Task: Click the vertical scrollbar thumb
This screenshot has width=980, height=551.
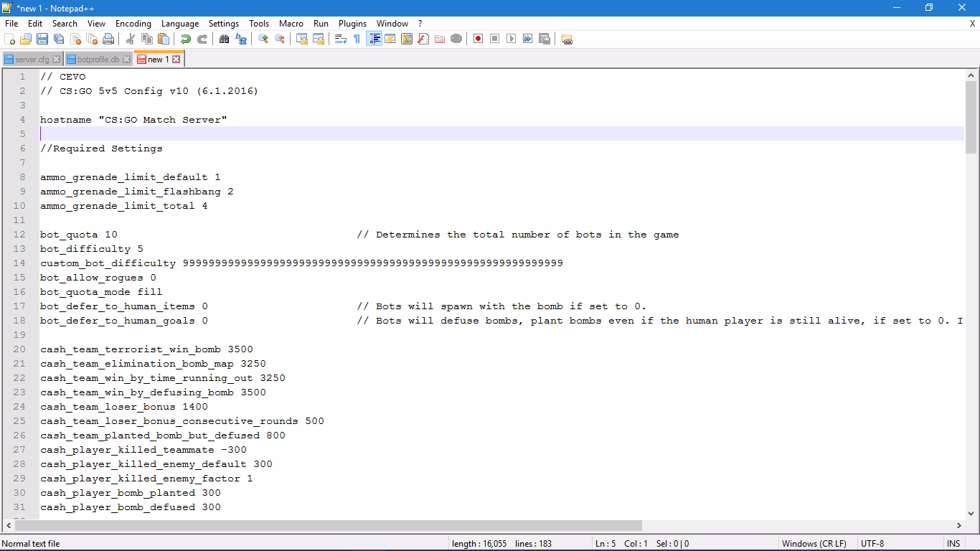Action: tap(971, 116)
